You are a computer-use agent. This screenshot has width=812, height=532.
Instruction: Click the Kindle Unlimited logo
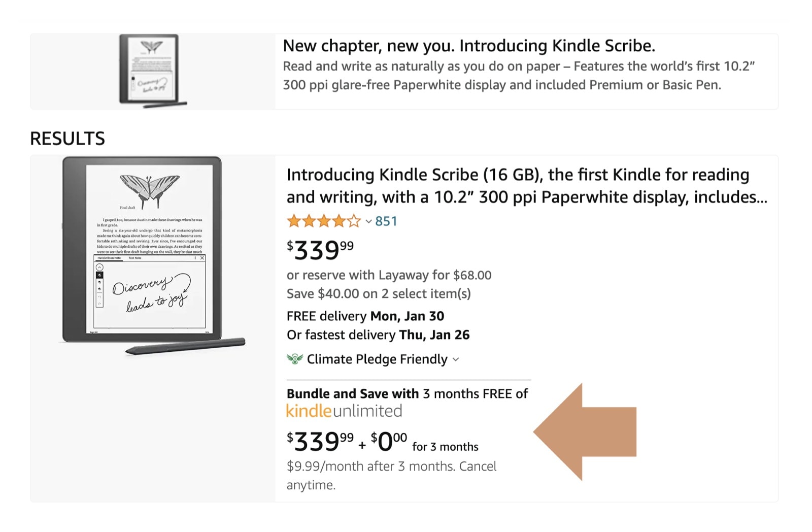pos(344,411)
